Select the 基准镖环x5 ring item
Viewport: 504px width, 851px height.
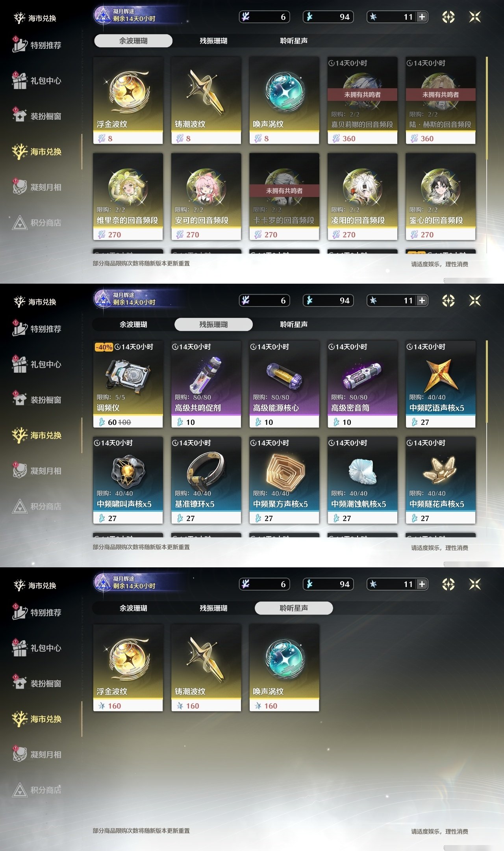tap(206, 480)
